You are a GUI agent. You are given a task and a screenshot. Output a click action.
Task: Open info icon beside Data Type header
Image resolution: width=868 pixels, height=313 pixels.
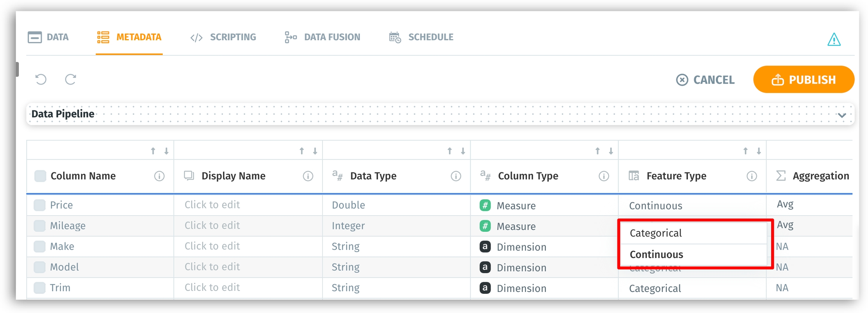pyautogui.click(x=456, y=176)
